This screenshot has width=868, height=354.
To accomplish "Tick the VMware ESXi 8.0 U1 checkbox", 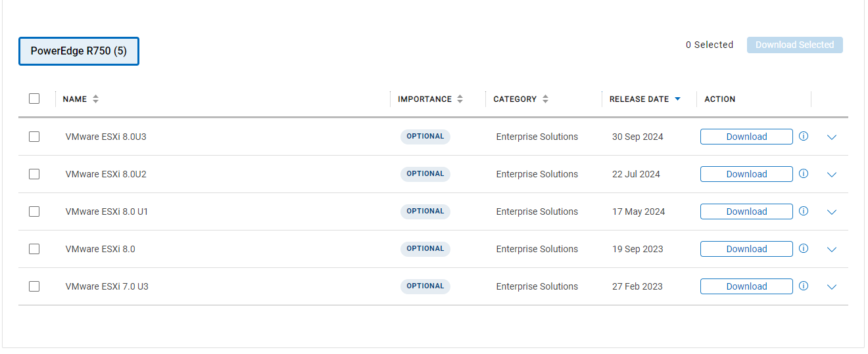I will click(x=34, y=211).
